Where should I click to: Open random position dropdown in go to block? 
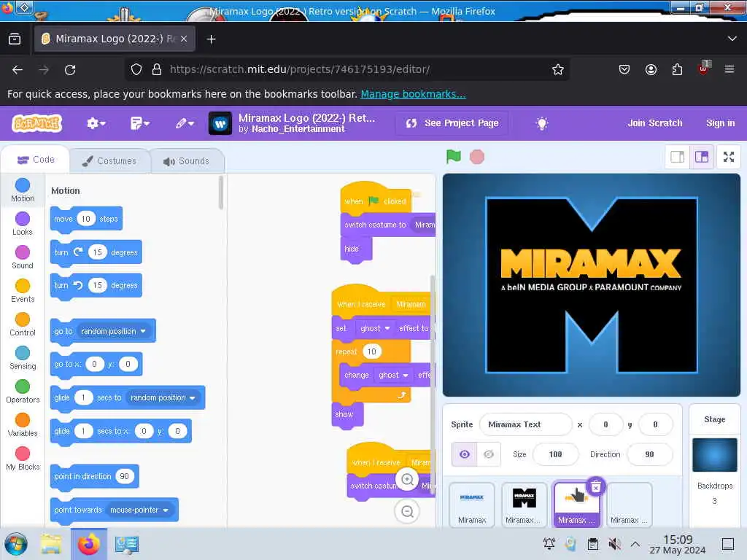pyautogui.click(x=113, y=331)
